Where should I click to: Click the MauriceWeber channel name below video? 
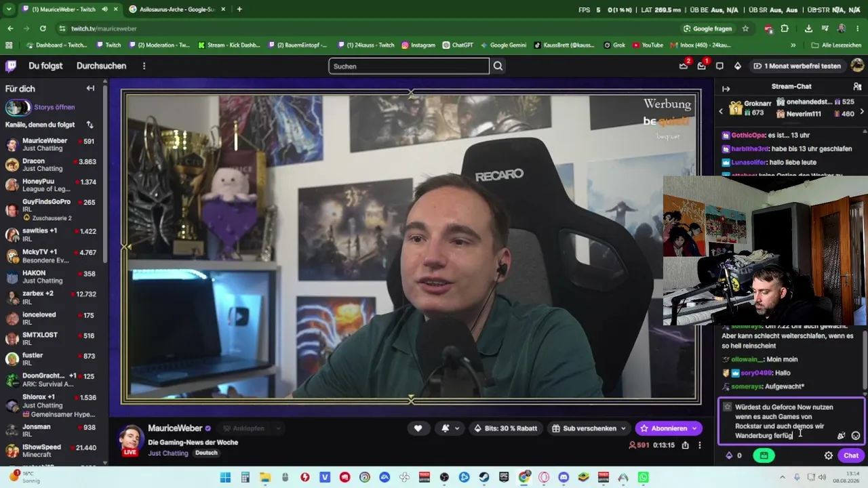175,428
